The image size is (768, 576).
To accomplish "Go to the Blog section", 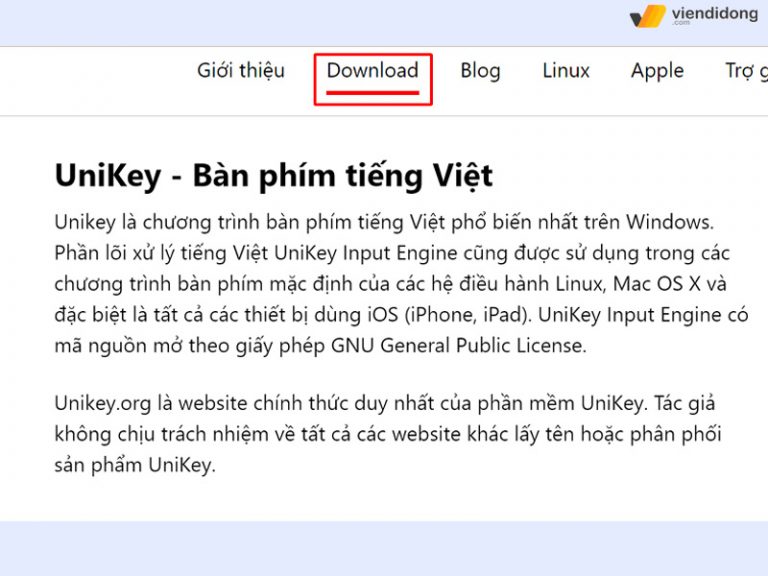I will (x=480, y=71).
